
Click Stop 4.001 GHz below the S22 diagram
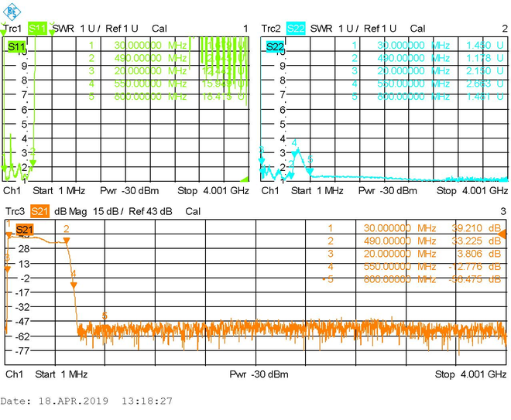pos(472,190)
